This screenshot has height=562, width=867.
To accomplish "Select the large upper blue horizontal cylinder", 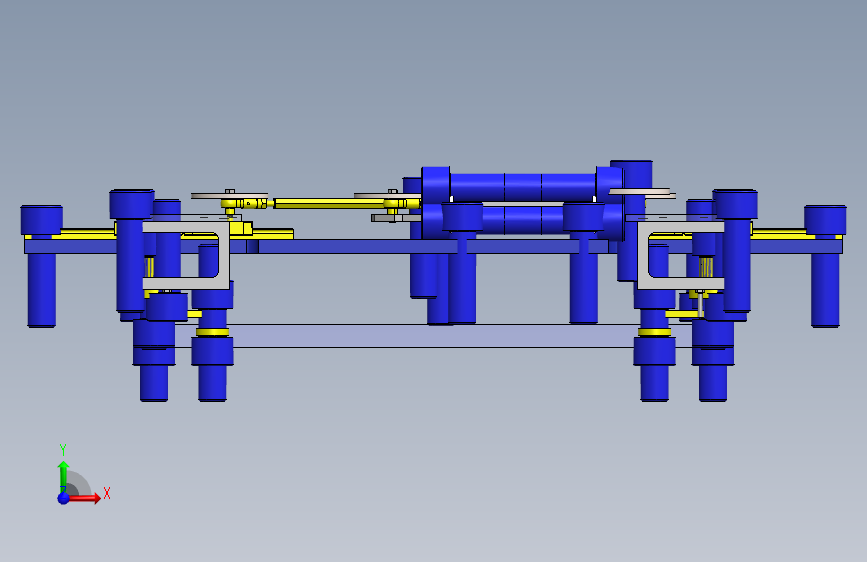I will (523, 188).
